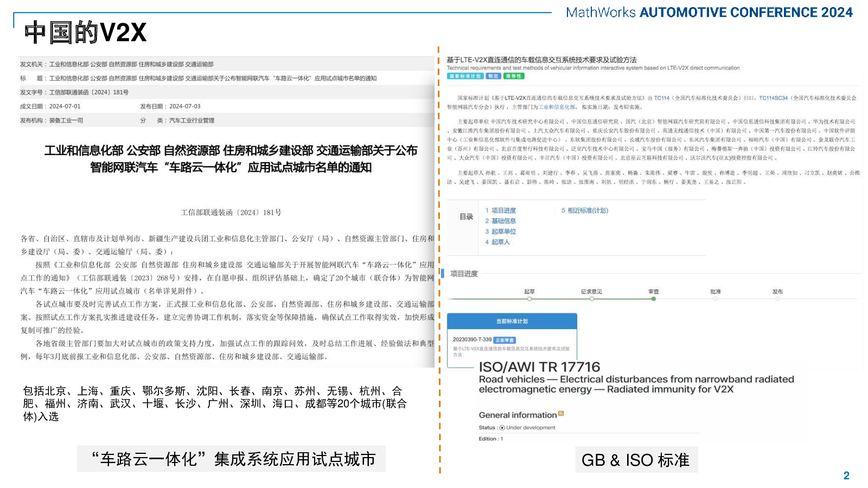Click the English title Technical requirements line
The width and height of the screenshot is (868, 488).
[593, 68]
